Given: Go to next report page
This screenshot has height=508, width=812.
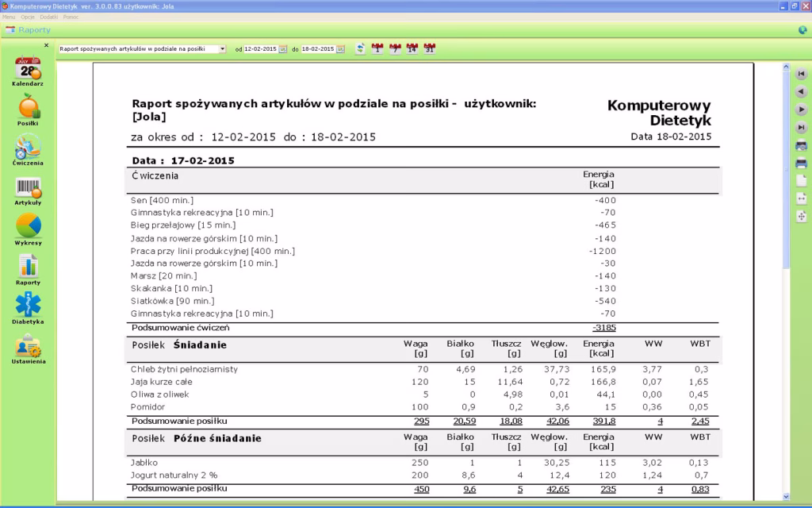Looking at the screenshot, I should (801, 110).
